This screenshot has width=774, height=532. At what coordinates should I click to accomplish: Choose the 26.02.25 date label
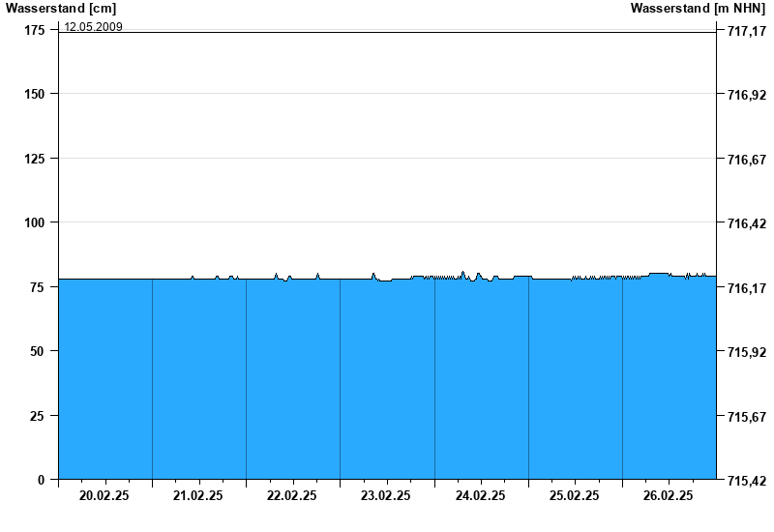click(669, 495)
